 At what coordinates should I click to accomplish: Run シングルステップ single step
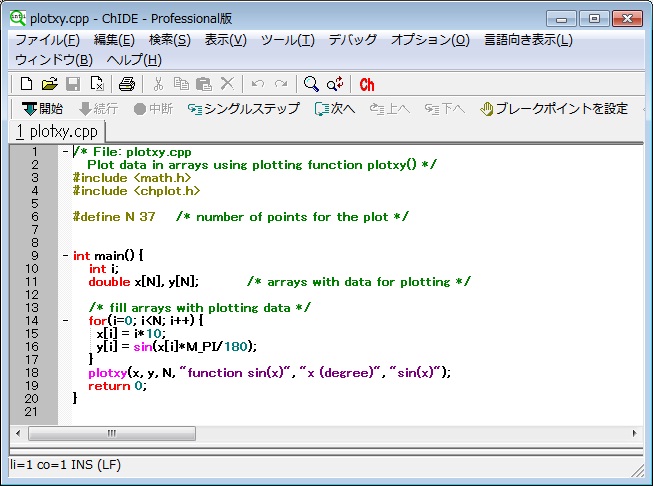coord(243,109)
